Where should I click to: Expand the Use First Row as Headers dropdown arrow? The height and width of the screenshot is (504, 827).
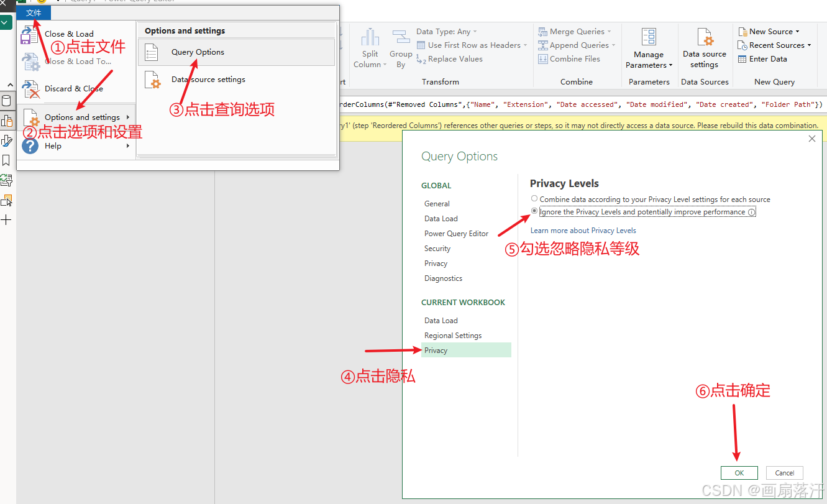click(525, 45)
